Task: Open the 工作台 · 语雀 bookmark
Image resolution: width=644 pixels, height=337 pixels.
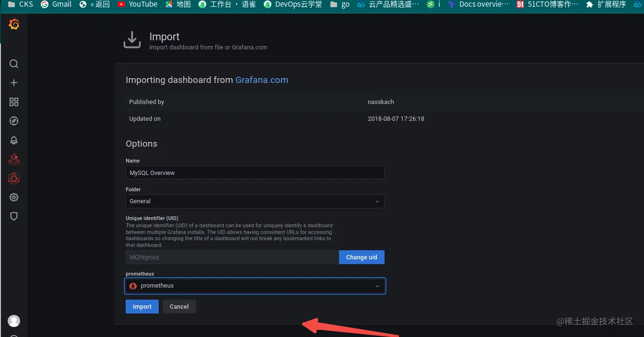Action: pos(227,4)
